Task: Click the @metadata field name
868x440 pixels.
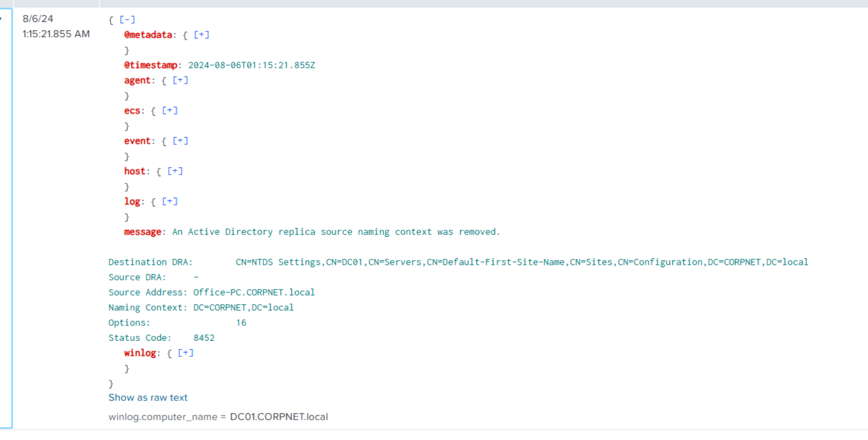Action: (148, 35)
